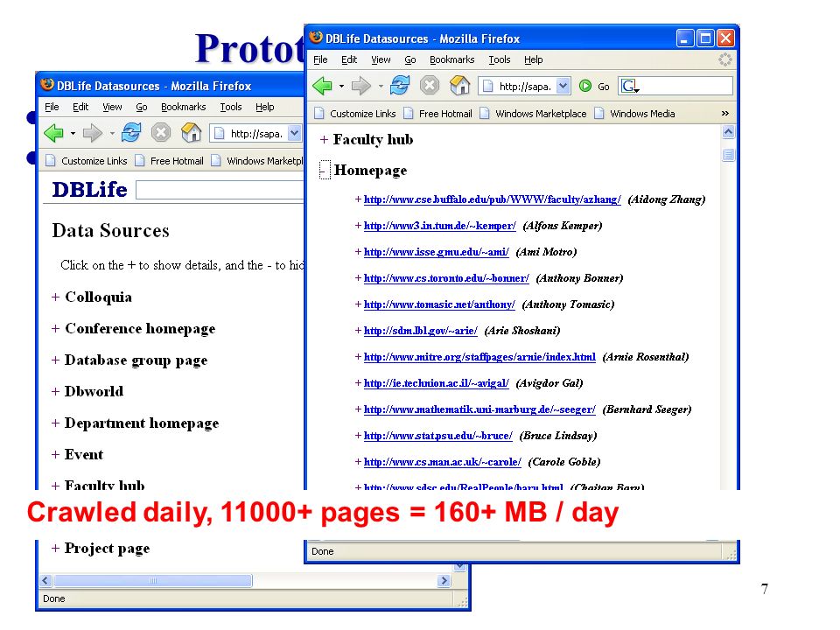Open View menu in rear window
This screenshot has height=630, width=840.
pos(112,107)
